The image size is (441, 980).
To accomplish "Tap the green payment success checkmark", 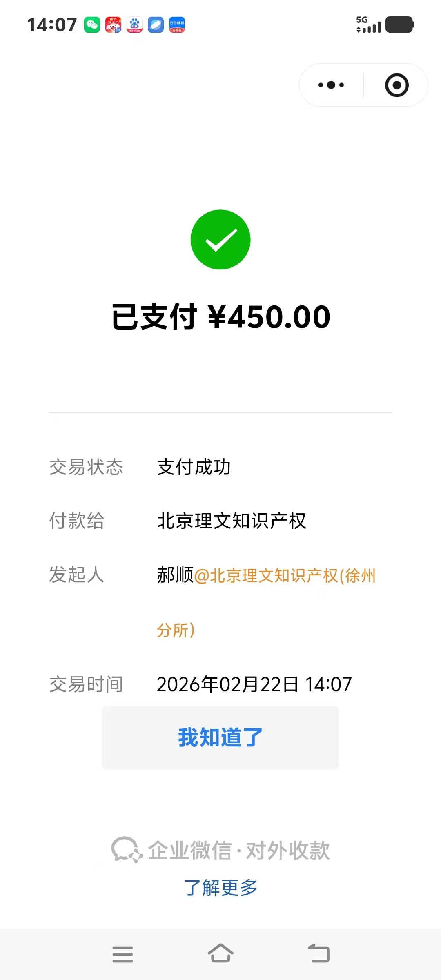I will click(x=220, y=240).
